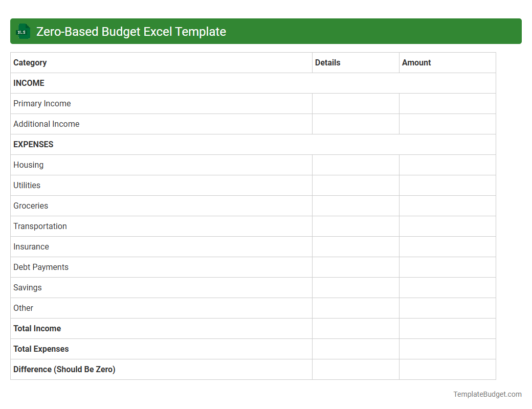
Task: Click the Total Expenses label
Action: (41, 349)
